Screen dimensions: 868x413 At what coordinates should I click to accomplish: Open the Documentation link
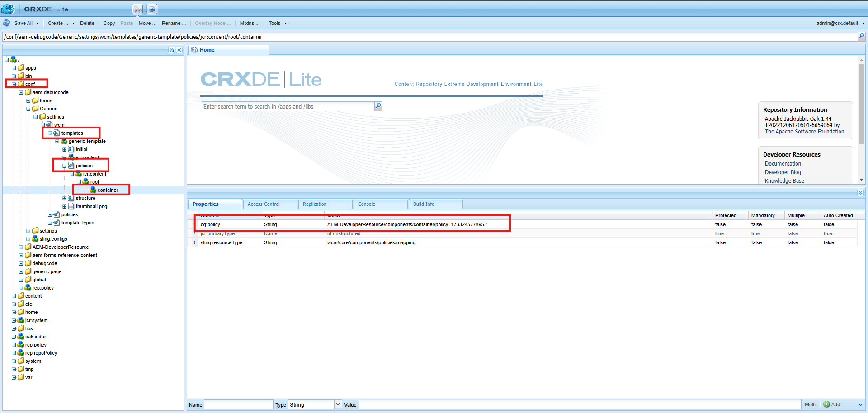[x=783, y=164]
